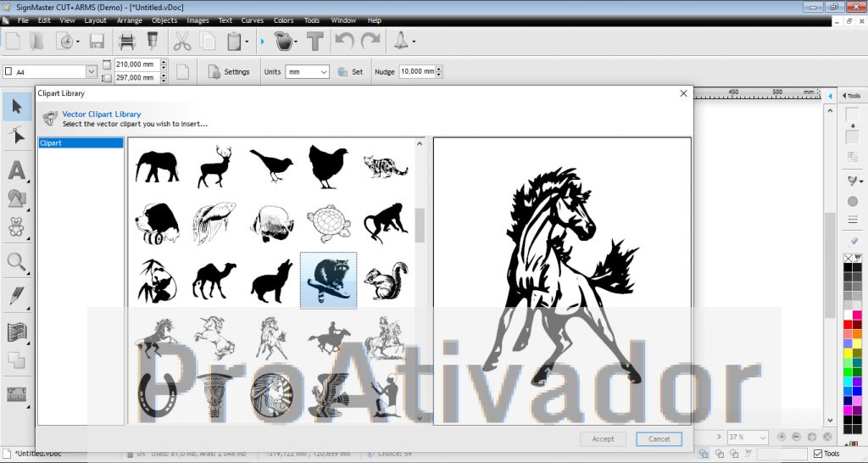
Task: Select the arrow Selection tool
Action: click(17, 107)
